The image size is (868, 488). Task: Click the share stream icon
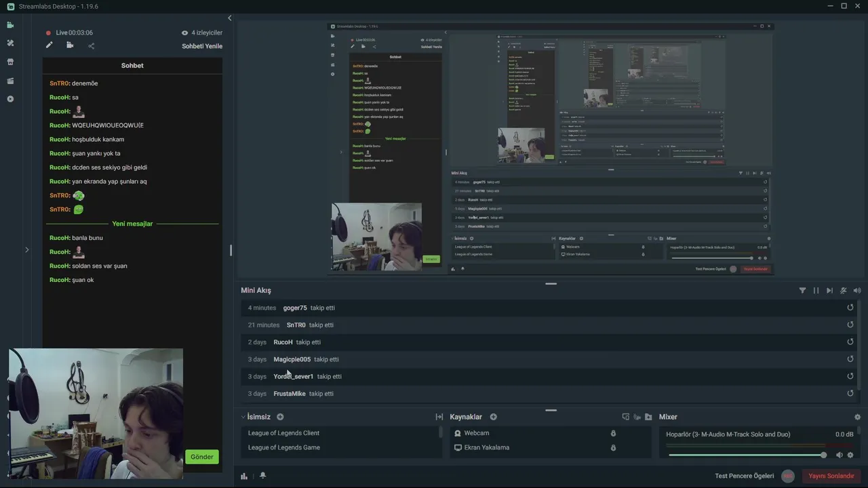click(x=91, y=45)
